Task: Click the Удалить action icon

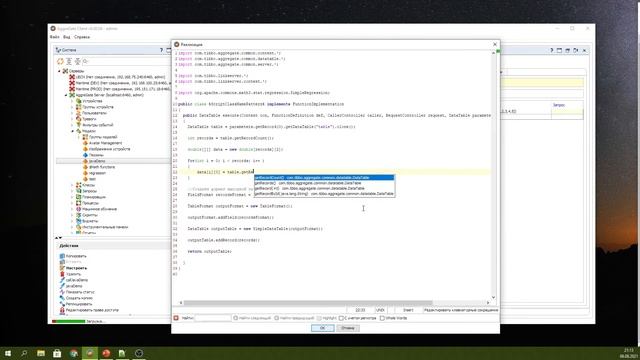Action: pos(62,274)
